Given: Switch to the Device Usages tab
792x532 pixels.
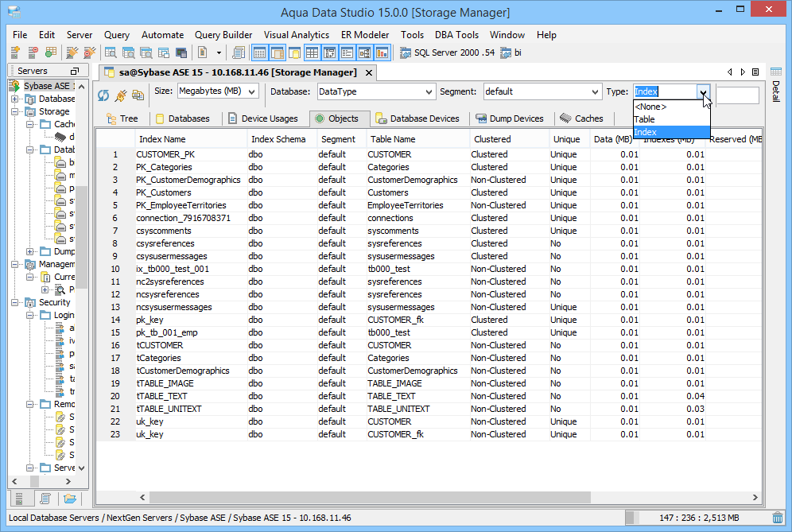Looking at the screenshot, I should tap(263, 118).
